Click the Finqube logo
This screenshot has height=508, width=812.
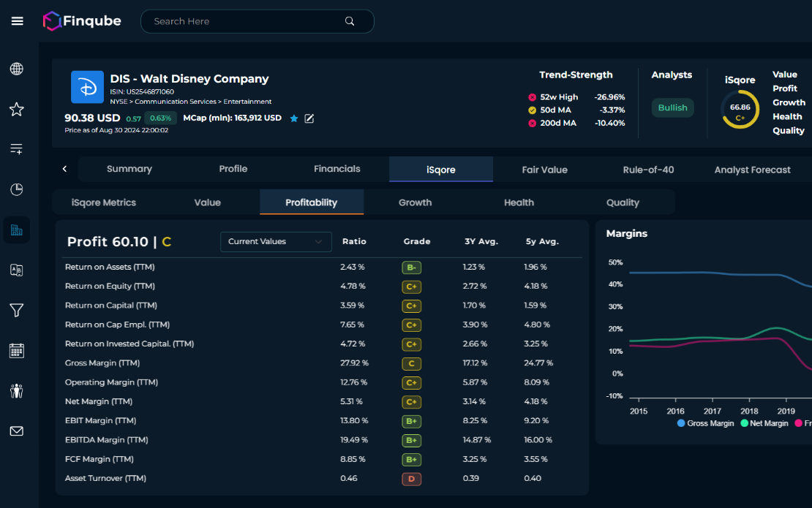pos(82,21)
